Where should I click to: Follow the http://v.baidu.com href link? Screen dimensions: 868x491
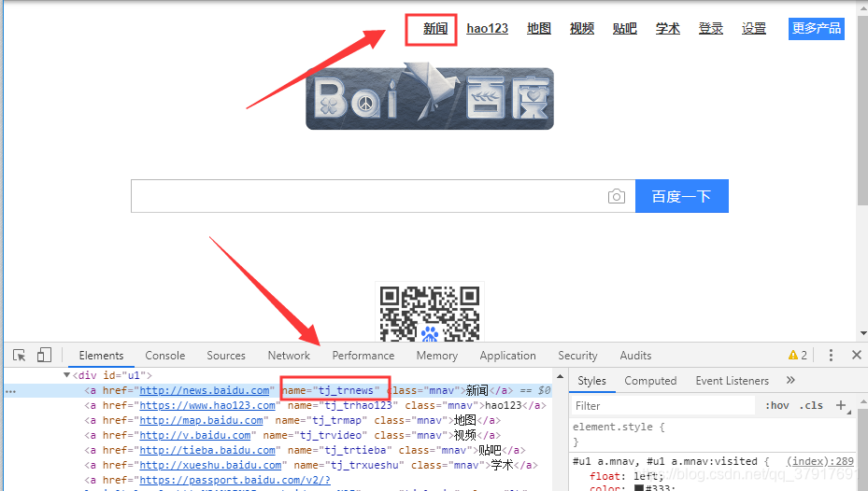click(195, 435)
